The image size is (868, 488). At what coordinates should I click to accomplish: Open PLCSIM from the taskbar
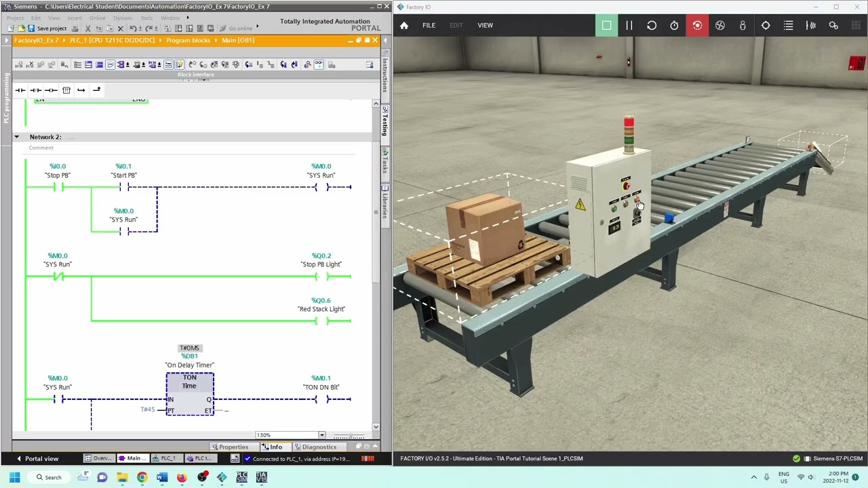242,478
